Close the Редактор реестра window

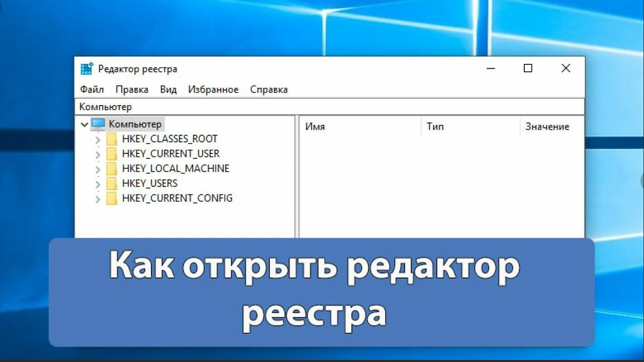566,69
